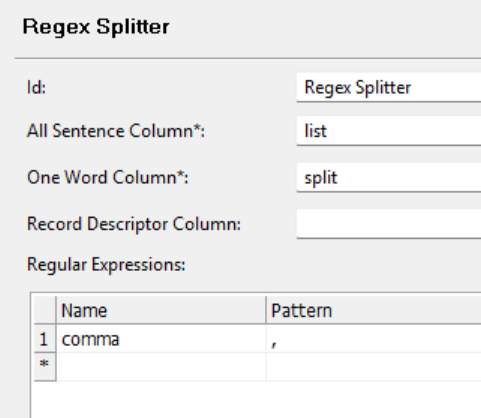Select the comma name cell
Image resolution: width=481 pixels, height=418 pixels.
point(161,339)
